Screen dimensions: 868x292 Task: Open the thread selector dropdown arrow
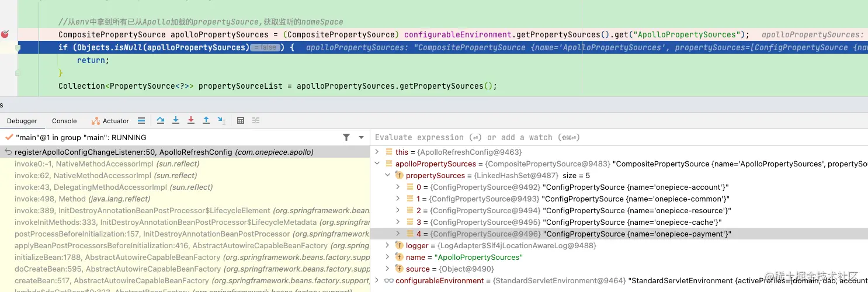coord(362,137)
